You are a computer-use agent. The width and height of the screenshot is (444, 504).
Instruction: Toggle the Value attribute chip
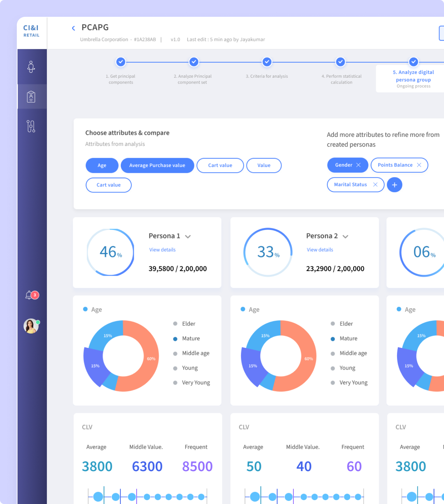pyautogui.click(x=264, y=165)
